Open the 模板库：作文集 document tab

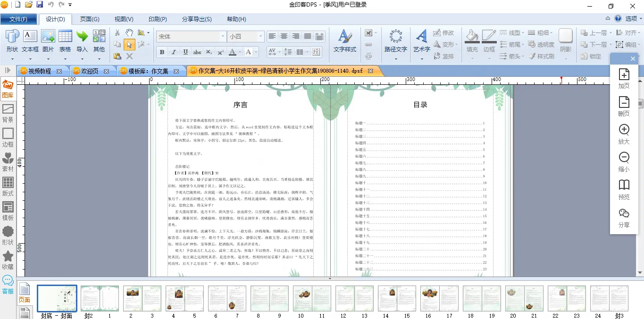[x=149, y=71]
